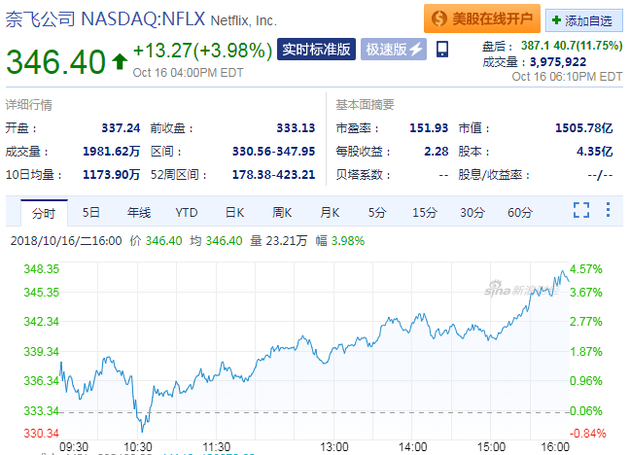Click the 10-day average volume 1173.90万

[111, 175]
